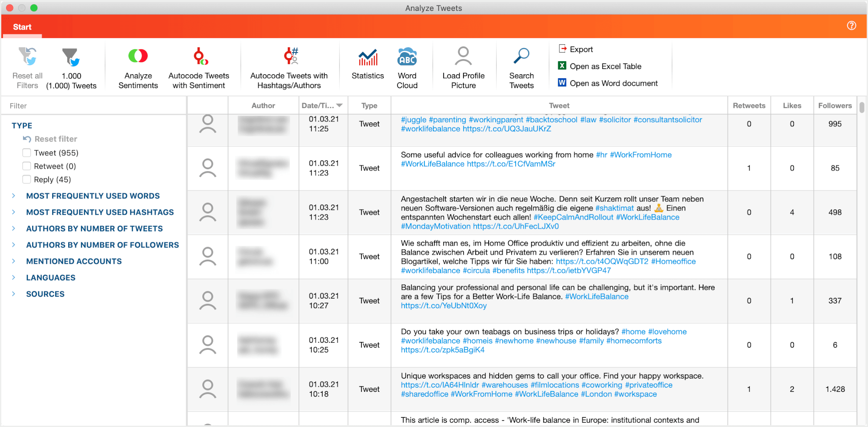Screen dimensions: 868x427
Task: Click the green traffic light button
Action: 34,7
